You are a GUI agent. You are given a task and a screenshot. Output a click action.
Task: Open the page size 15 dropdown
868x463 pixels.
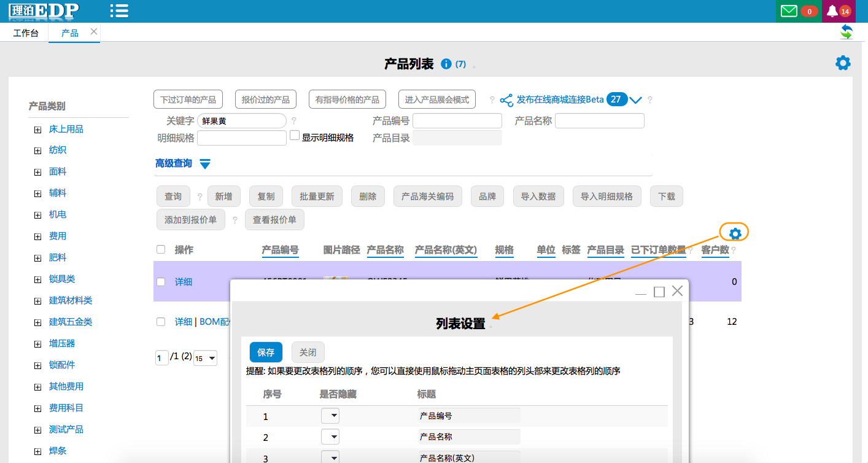point(205,358)
